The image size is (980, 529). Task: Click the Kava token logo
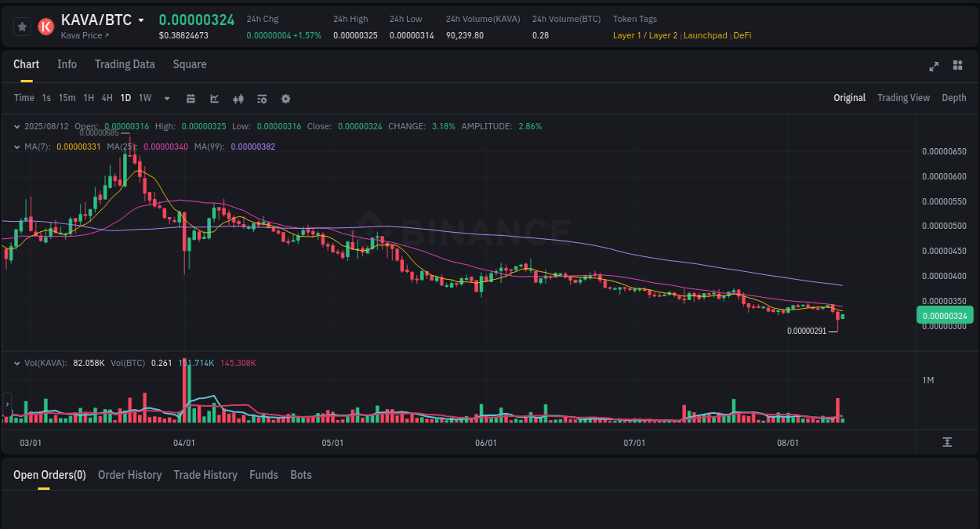click(x=45, y=26)
